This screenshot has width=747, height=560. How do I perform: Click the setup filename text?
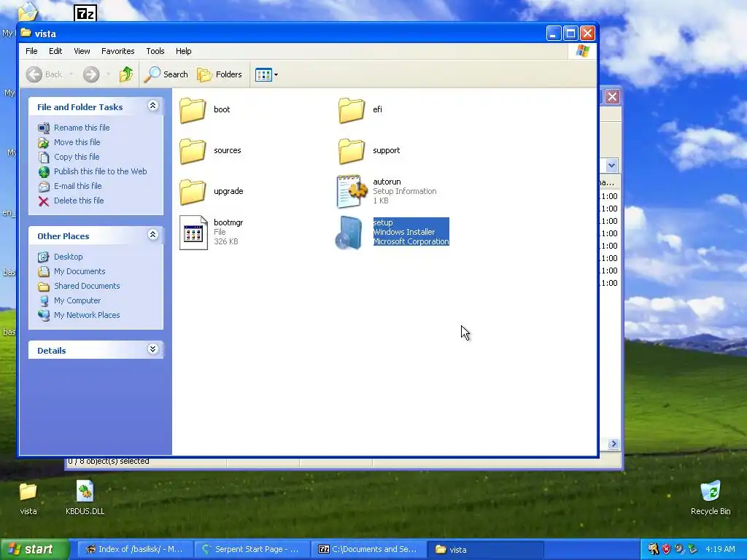tap(383, 222)
